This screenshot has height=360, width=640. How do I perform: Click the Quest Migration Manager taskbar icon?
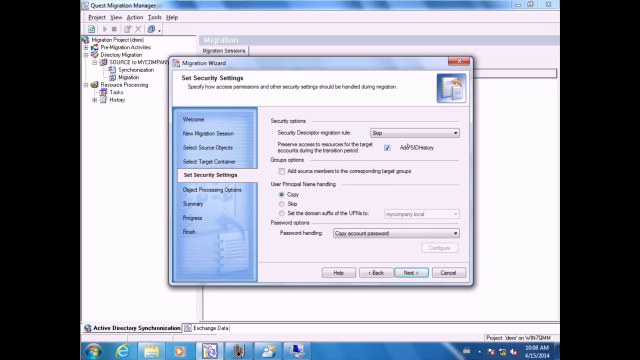click(209, 351)
